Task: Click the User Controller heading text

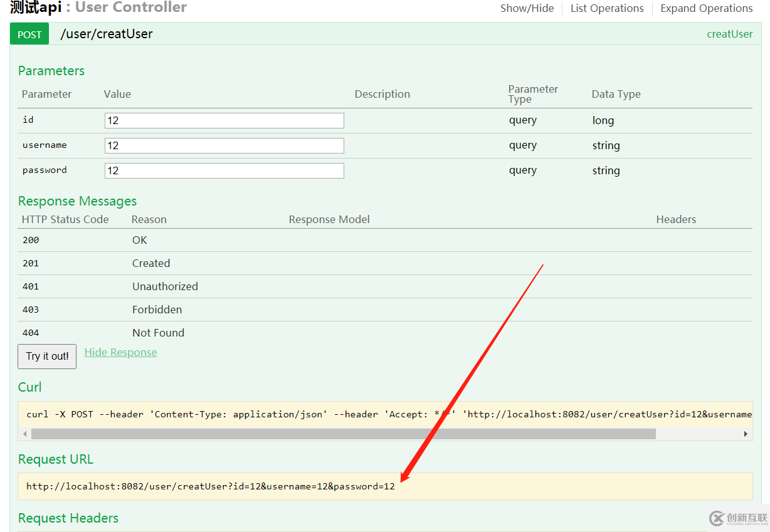Action: (131, 8)
